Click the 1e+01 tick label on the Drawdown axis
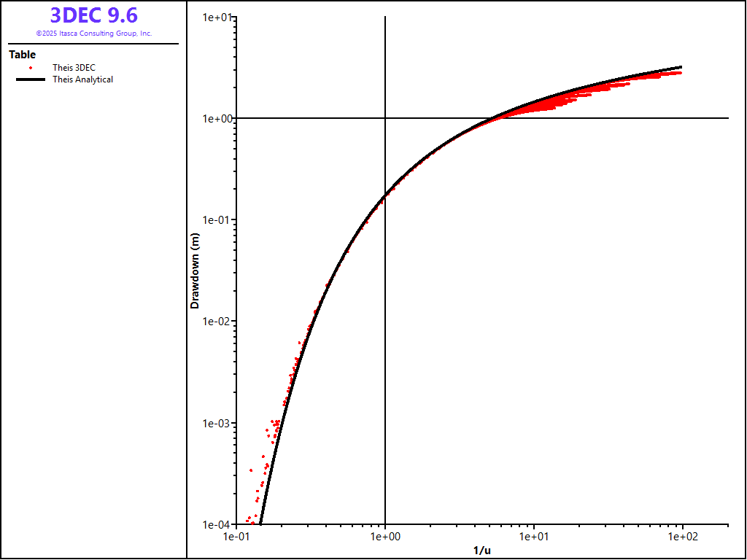This screenshot has height=560, width=747. (x=217, y=17)
